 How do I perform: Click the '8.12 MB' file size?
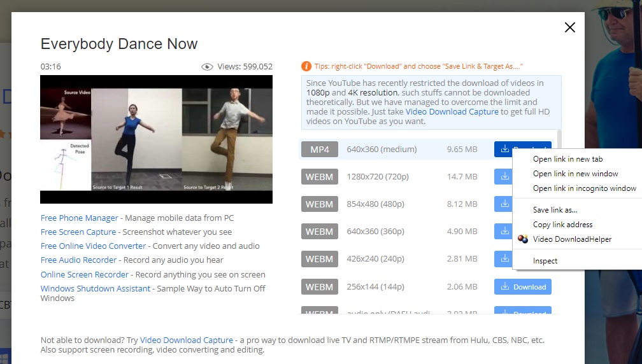click(462, 204)
